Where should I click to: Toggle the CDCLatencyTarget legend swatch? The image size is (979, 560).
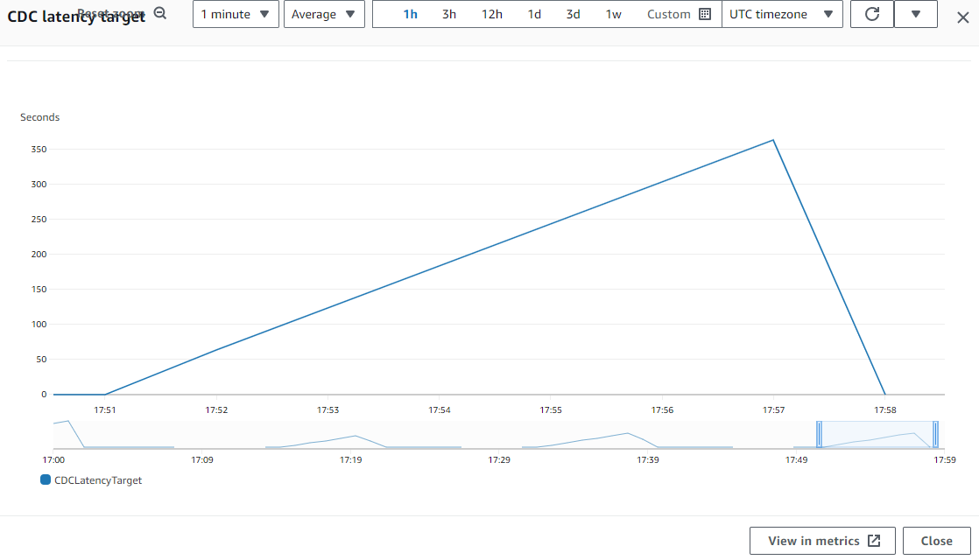tap(45, 479)
